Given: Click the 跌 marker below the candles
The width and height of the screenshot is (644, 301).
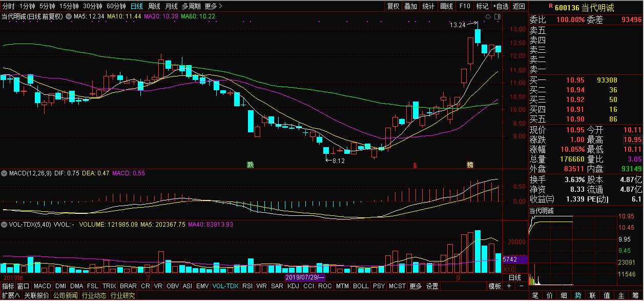Looking at the screenshot, I should pos(250,165).
